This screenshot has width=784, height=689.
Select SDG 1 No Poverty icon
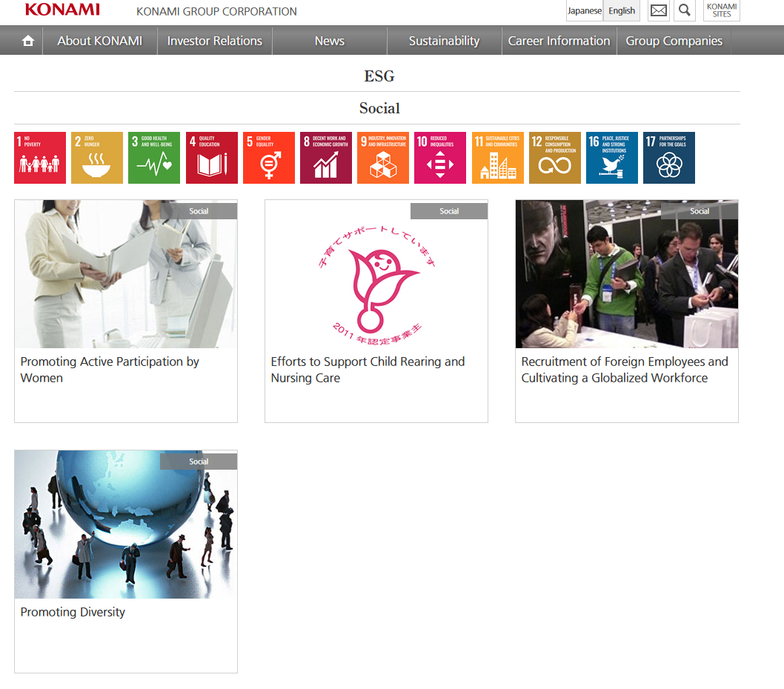tap(40, 158)
